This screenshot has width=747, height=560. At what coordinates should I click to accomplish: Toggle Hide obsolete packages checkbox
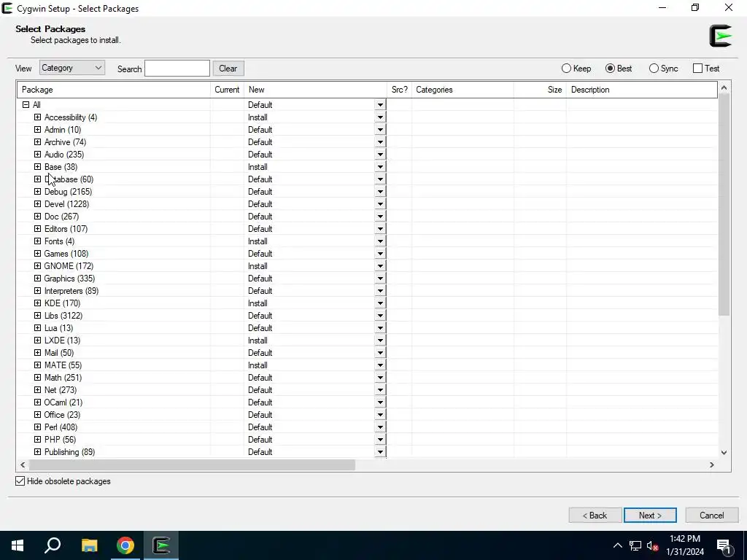click(x=20, y=481)
